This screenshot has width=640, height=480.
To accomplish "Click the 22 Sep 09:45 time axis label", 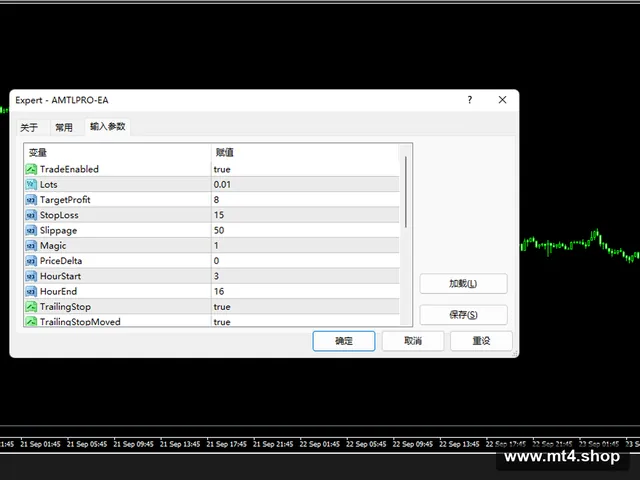I will pos(413,444).
